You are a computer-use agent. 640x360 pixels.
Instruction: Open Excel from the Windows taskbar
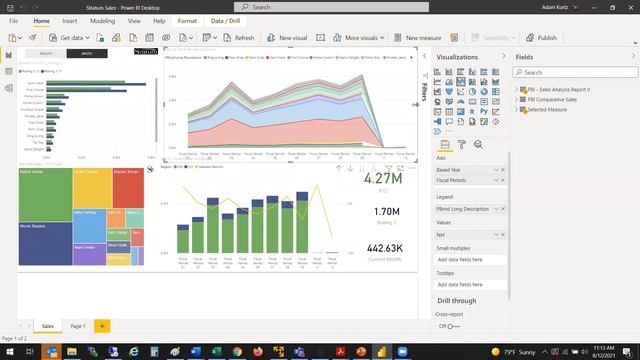click(216, 351)
